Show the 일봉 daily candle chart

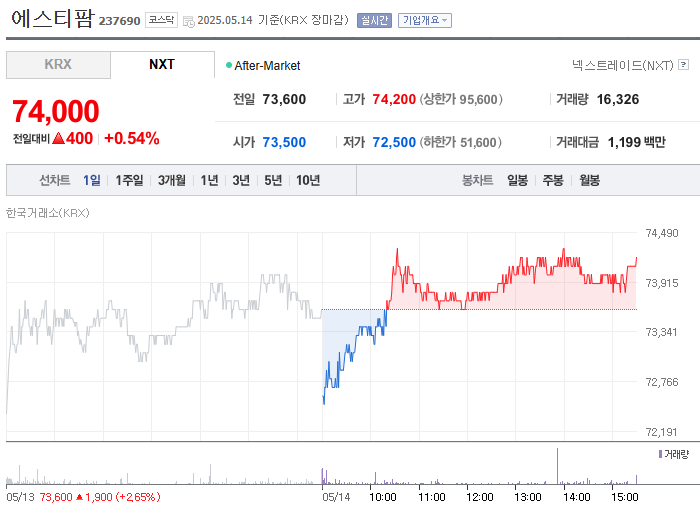(517, 180)
